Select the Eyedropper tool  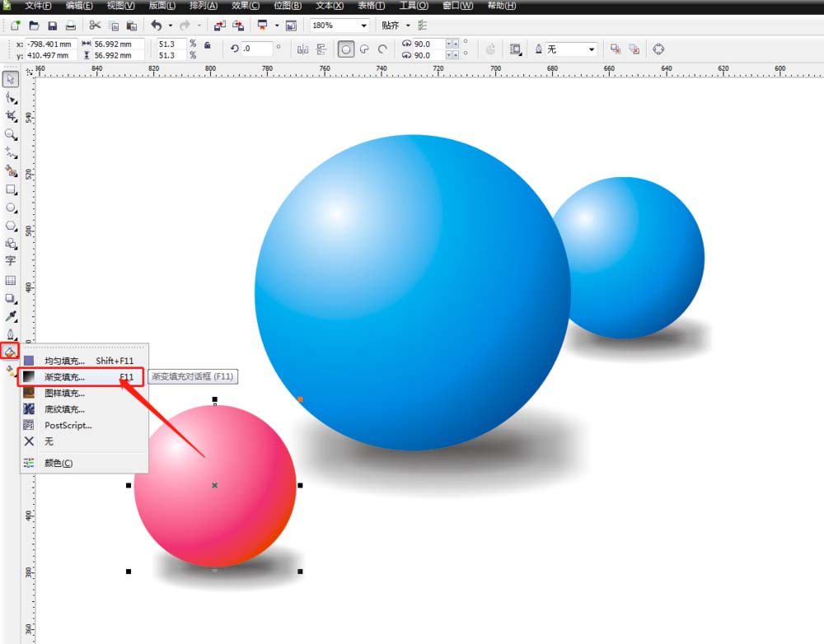point(11,316)
